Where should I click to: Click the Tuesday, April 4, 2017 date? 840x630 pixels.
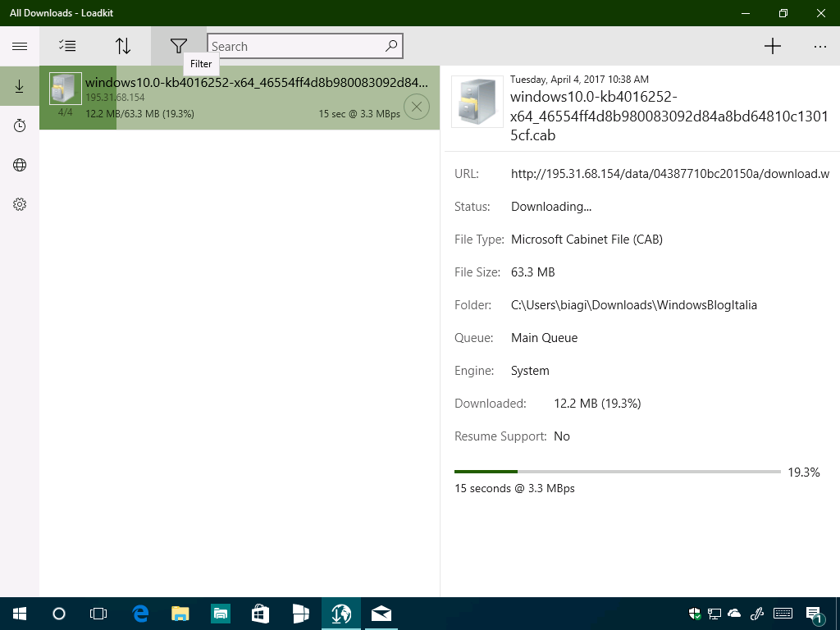[x=579, y=80]
